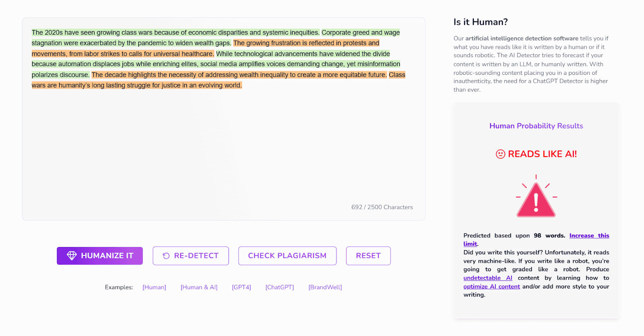Click the orange 'The decade highlights' sentence
644x336 pixels.
coord(239,75)
